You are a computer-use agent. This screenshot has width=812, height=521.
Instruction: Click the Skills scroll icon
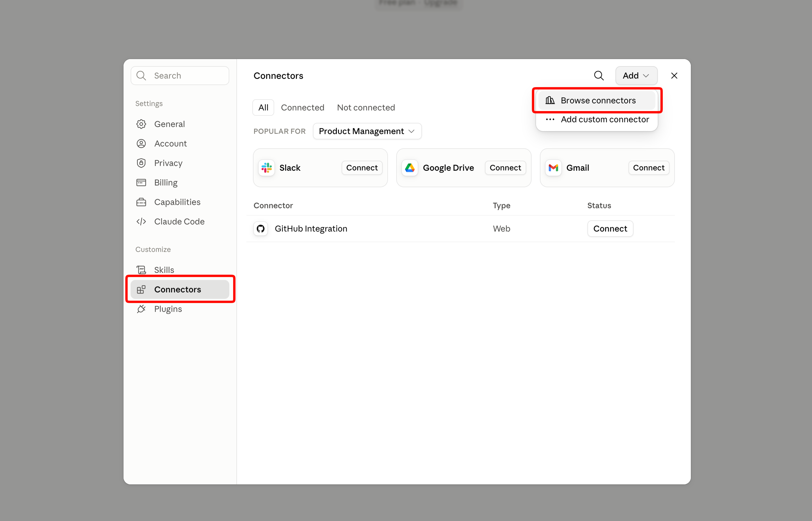point(141,270)
